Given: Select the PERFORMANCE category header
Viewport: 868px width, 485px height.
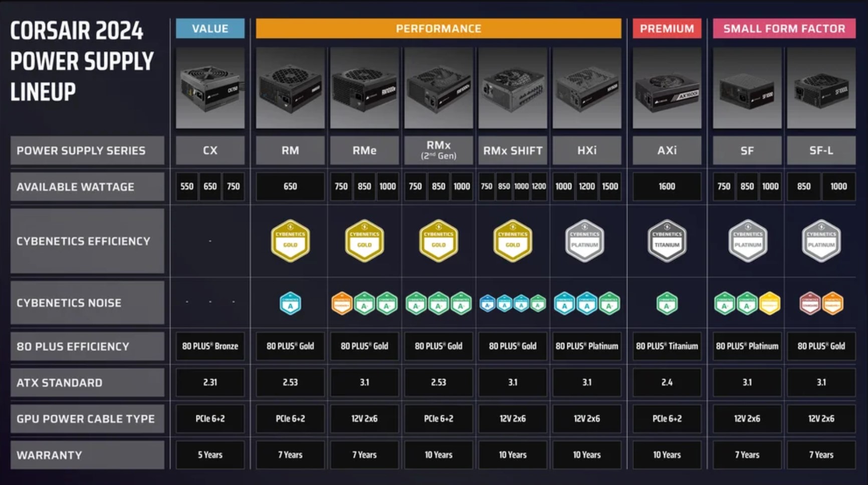Looking at the screenshot, I should click(439, 29).
